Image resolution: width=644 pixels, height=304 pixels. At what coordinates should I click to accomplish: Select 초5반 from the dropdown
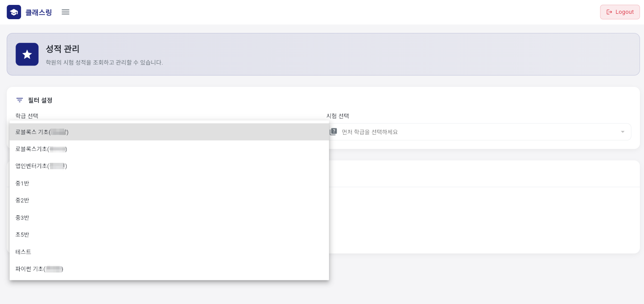click(x=22, y=234)
